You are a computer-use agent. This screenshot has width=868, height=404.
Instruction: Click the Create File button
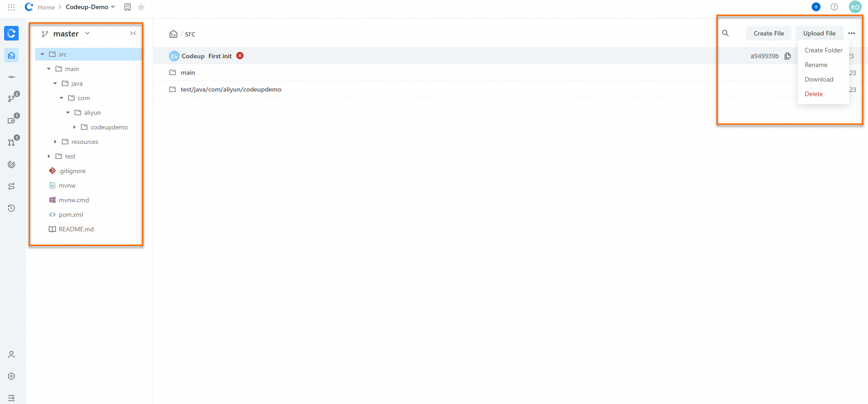[769, 33]
